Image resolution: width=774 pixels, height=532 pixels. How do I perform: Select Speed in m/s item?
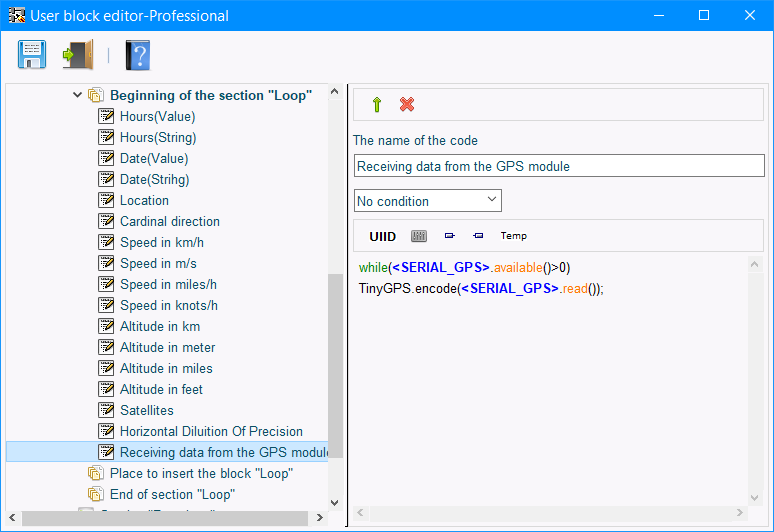[158, 263]
